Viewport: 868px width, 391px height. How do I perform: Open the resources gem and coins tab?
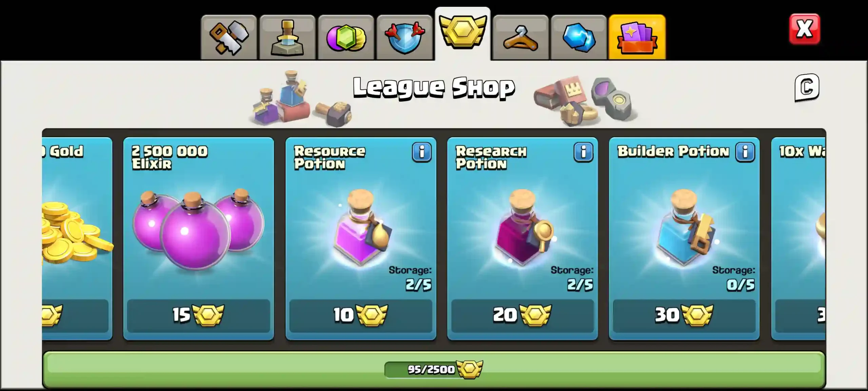tap(346, 38)
